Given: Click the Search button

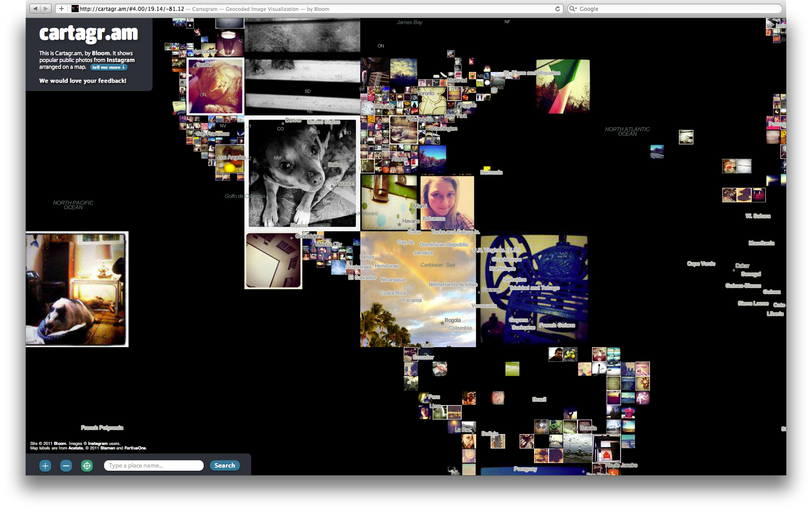Looking at the screenshot, I should [x=224, y=465].
